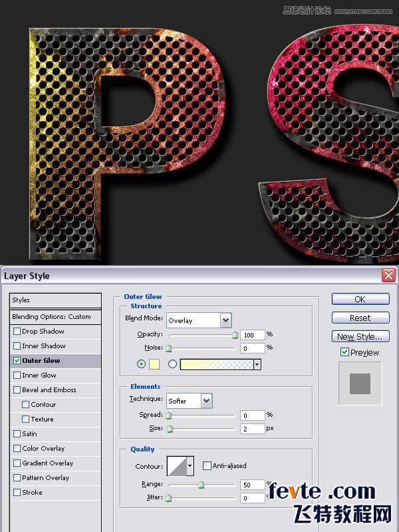
Task: Enable the Contour sub-option checkbox
Action: 25,404
